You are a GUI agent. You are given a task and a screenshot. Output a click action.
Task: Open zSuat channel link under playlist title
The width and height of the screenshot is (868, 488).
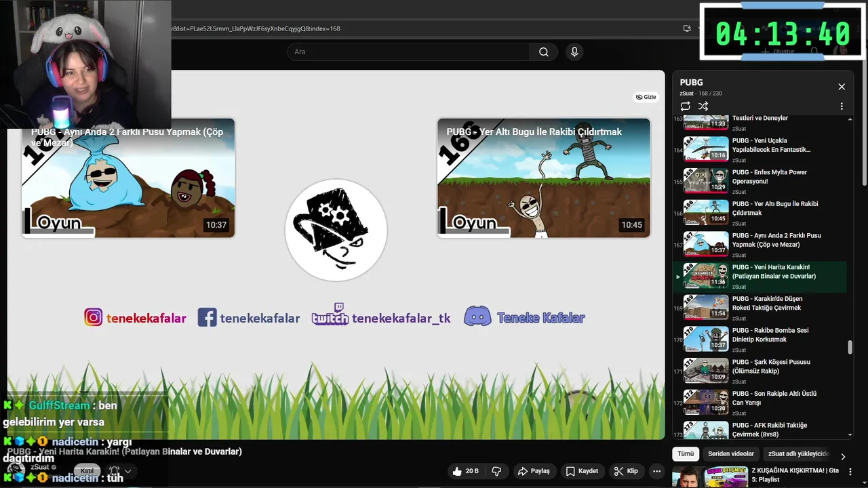tap(686, 94)
